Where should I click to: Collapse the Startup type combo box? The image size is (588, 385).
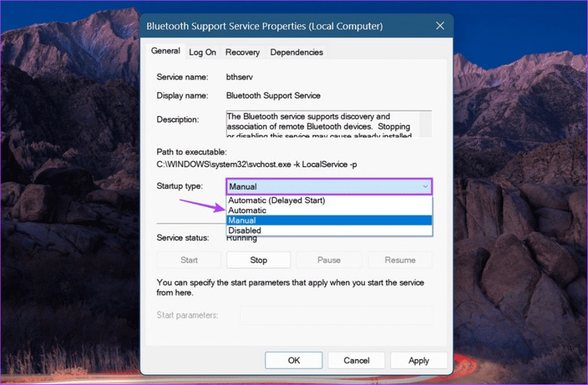click(x=425, y=187)
